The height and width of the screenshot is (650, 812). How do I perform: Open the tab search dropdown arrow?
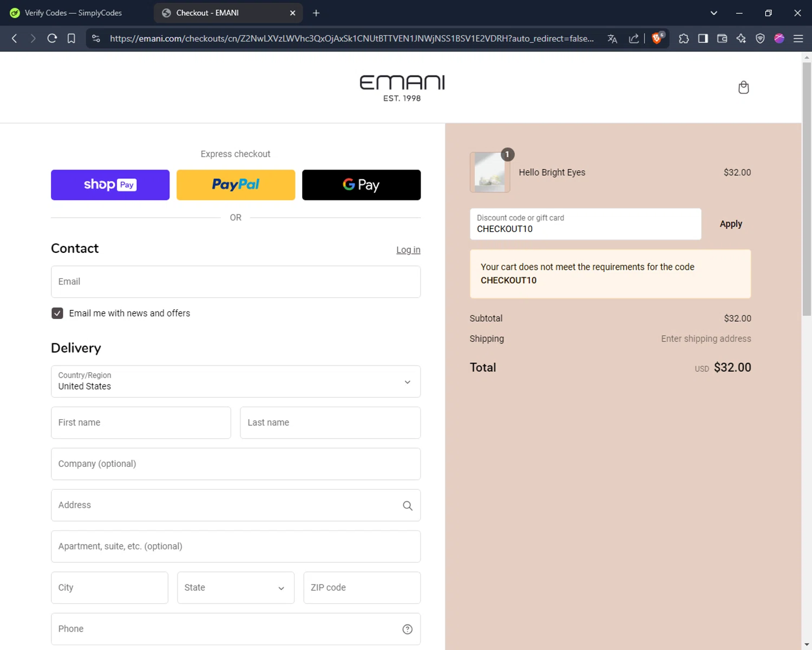click(713, 13)
